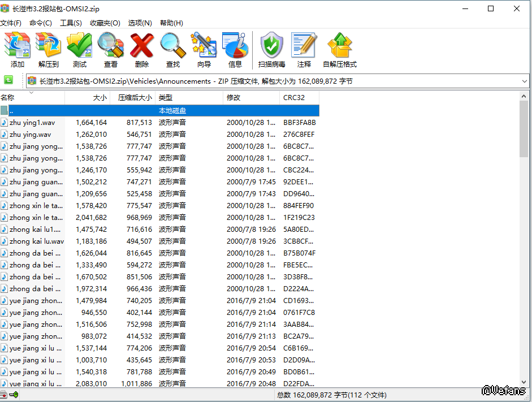Open the 选项(N) menu
The image size is (532, 402).
coord(140,23)
